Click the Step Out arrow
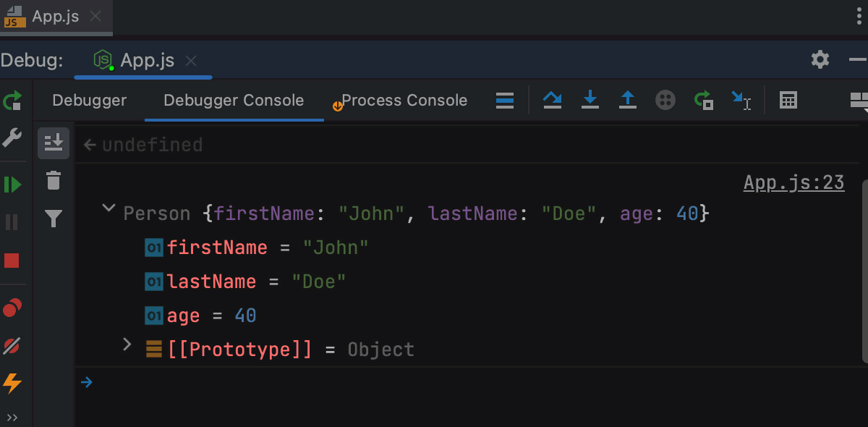This screenshot has width=868, height=427. pyautogui.click(x=628, y=100)
